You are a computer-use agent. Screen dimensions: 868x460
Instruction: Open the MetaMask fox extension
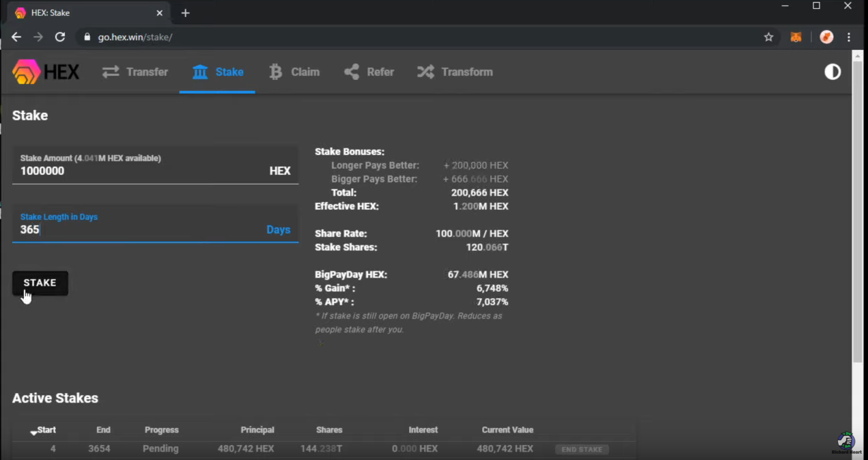point(796,37)
